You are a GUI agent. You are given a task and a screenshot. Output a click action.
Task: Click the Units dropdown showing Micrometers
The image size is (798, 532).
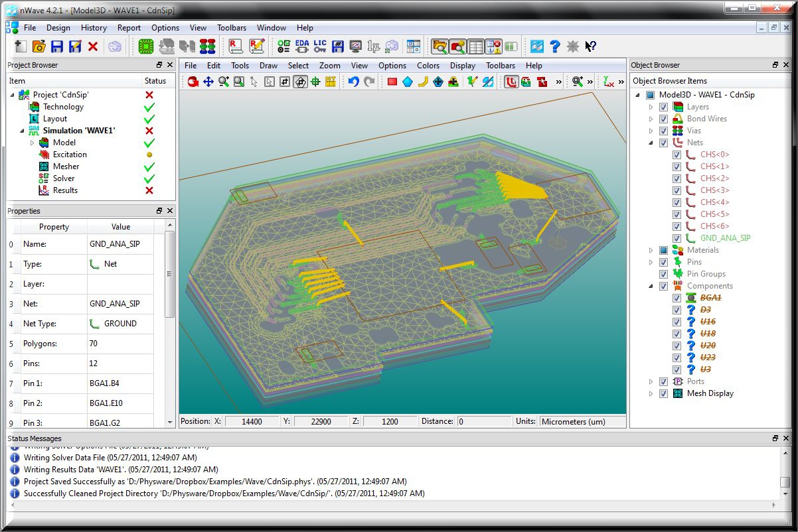pos(582,421)
